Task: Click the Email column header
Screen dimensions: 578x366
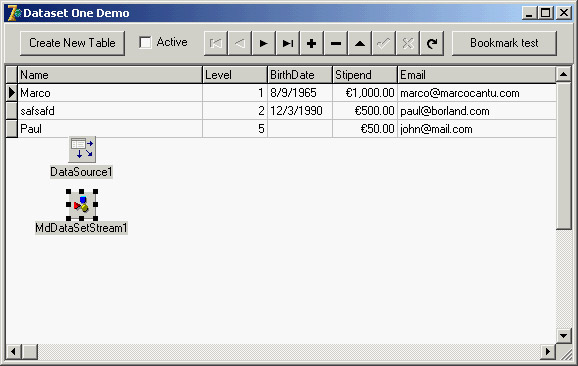Action: click(x=477, y=75)
